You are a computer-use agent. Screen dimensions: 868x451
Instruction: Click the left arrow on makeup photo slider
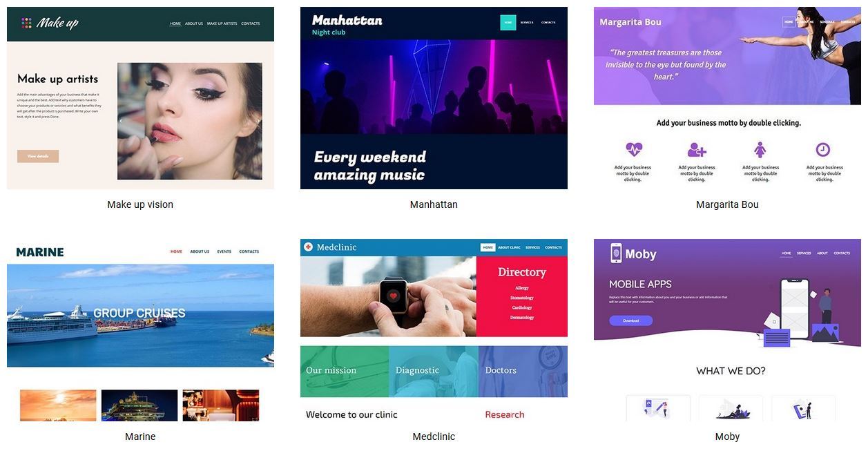pyautogui.click(x=121, y=122)
